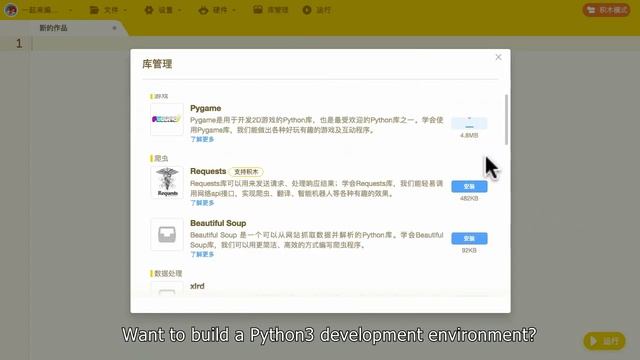Open 了解更多 link under Requests
This screenshot has width=640, height=360.
click(202, 203)
